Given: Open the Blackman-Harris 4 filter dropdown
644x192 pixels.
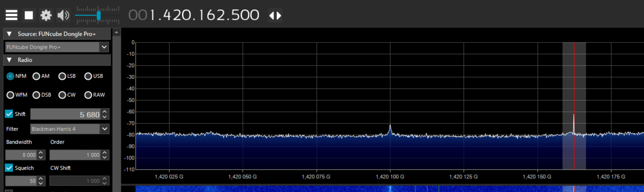Looking at the screenshot, I should (104, 129).
